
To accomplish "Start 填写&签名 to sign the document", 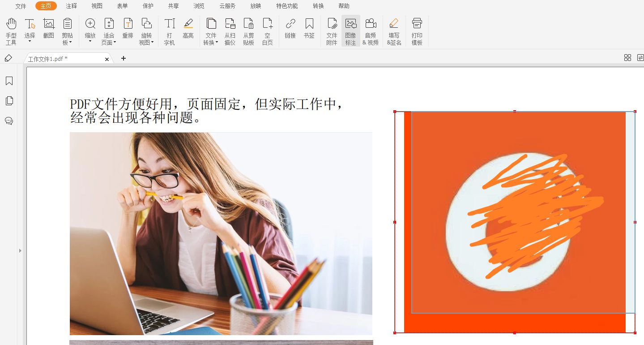I will [x=393, y=30].
